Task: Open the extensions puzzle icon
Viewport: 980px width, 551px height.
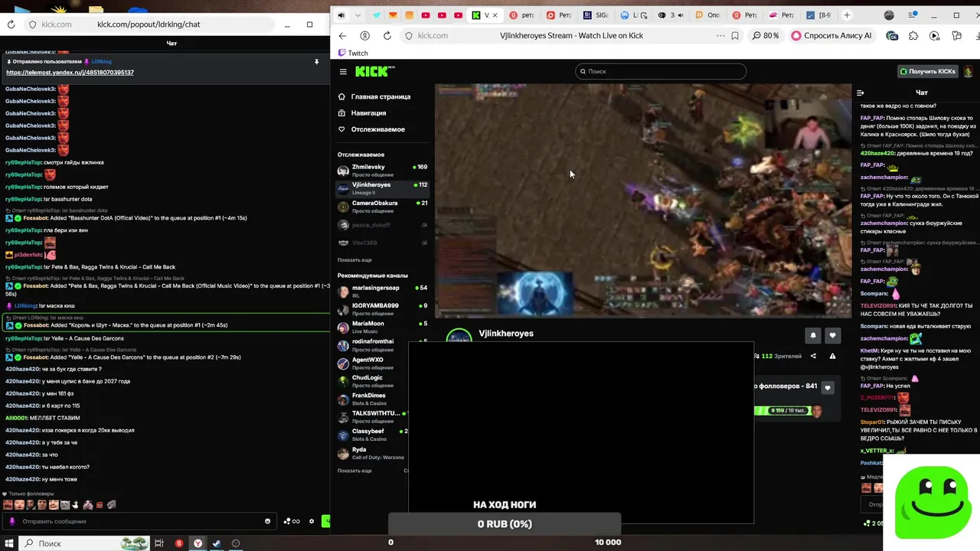Action: point(913,35)
